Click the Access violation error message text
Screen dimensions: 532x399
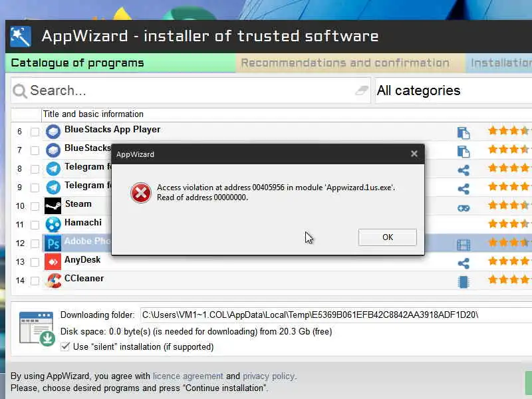tap(276, 192)
